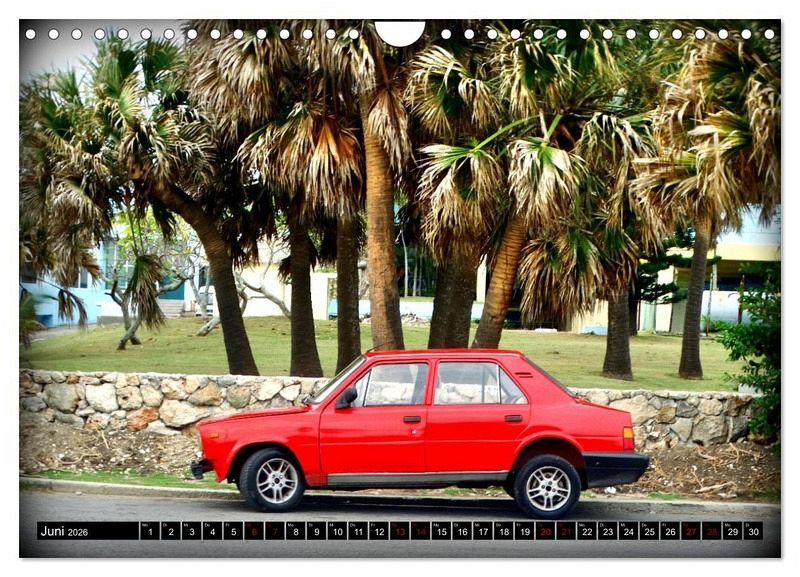The height and width of the screenshot is (577, 800).
Task: Select red day 20 in the calendar strip
Action: (545, 531)
